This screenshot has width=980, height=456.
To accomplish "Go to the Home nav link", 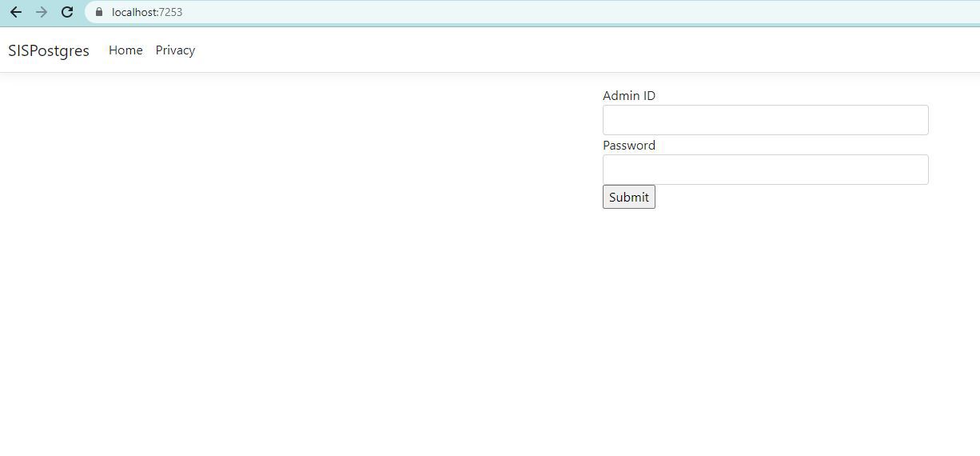I will click(125, 50).
